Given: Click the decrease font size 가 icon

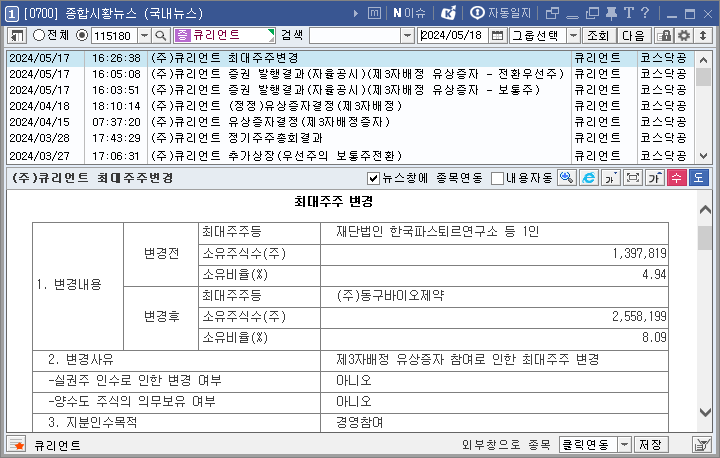Looking at the screenshot, I should point(611,178).
